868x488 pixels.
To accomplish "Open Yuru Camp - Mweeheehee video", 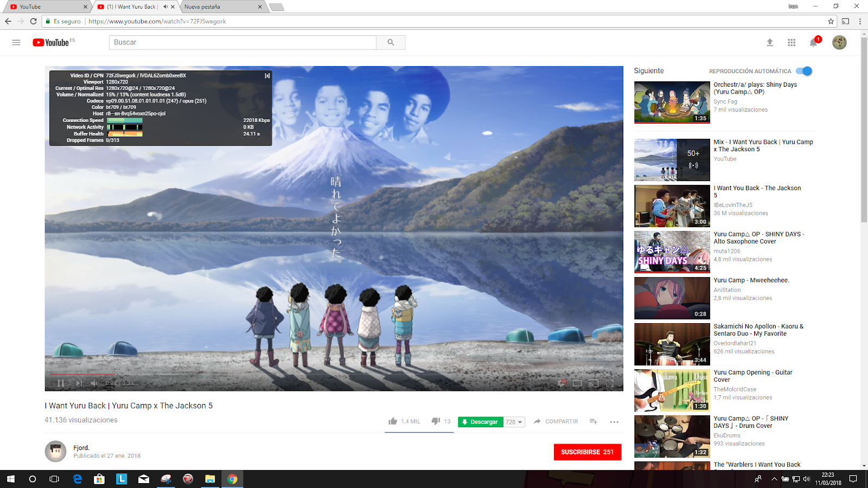I will coord(672,298).
